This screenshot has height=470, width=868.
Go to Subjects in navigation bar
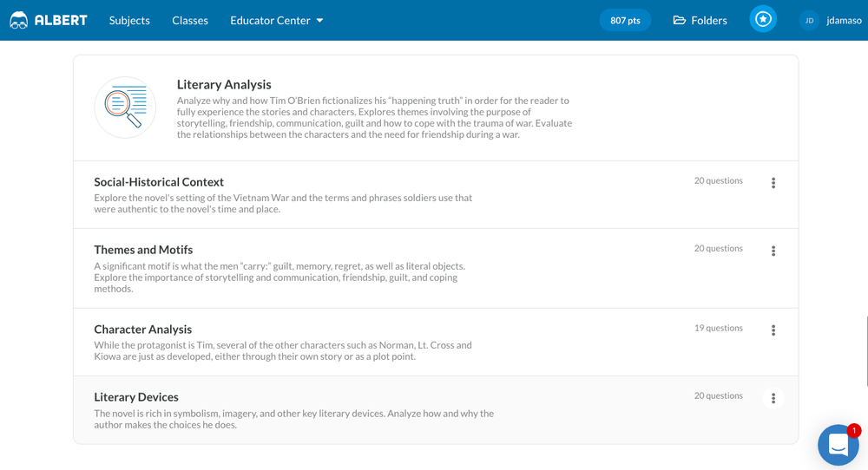click(x=129, y=21)
